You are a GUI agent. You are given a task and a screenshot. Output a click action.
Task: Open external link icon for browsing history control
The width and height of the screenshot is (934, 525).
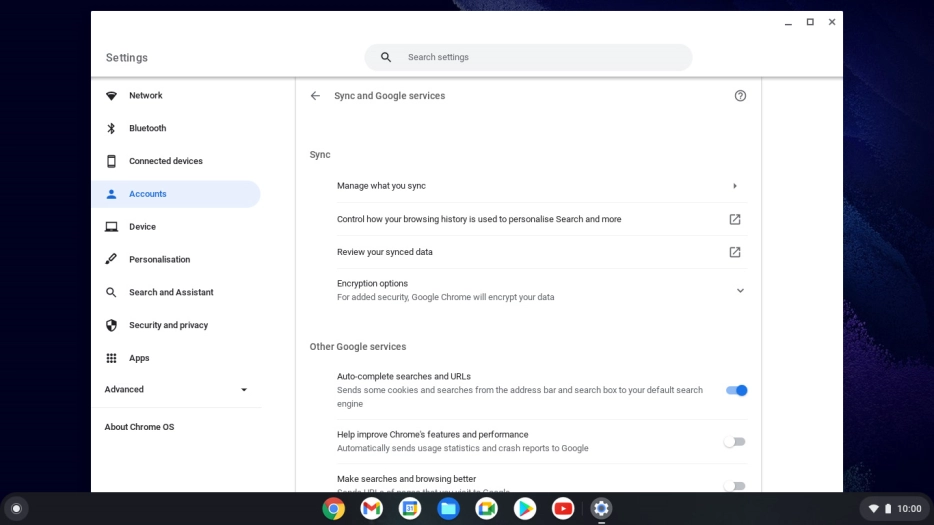pyautogui.click(x=735, y=219)
